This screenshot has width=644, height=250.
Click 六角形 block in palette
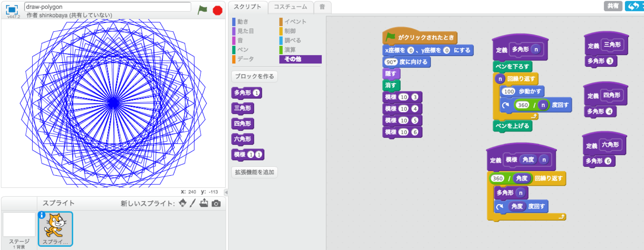[243, 139]
